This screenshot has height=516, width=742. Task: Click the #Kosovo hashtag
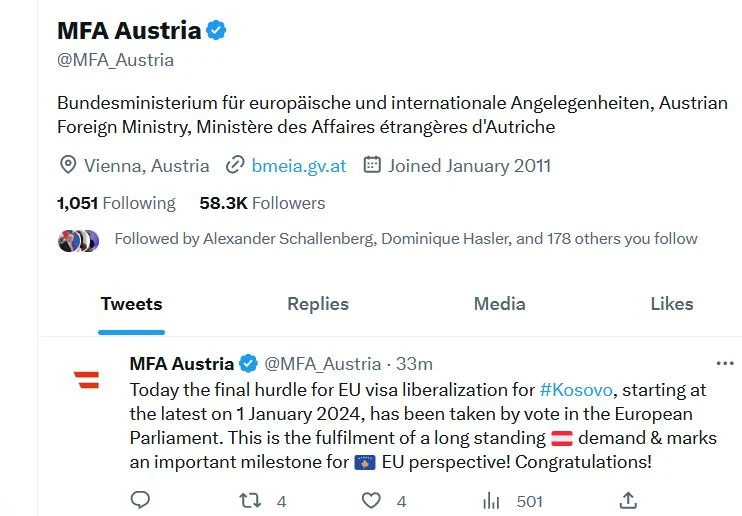click(x=575, y=389)
